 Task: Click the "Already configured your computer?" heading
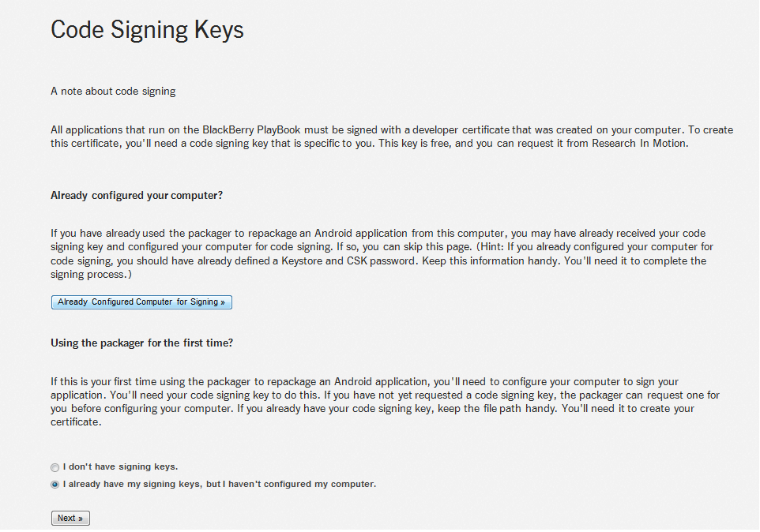pyautogui.click(x=137, y=195)
